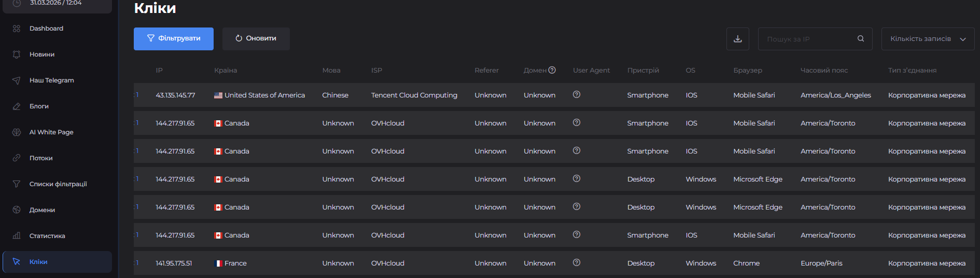Click the Оновити refresh button

(256, 39)
